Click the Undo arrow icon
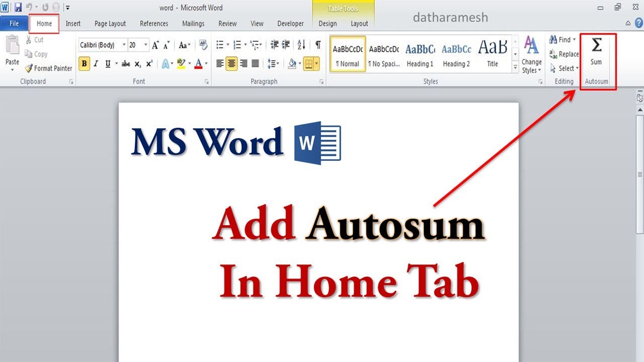The image size is (644, 362). click(x=29, y=8)
